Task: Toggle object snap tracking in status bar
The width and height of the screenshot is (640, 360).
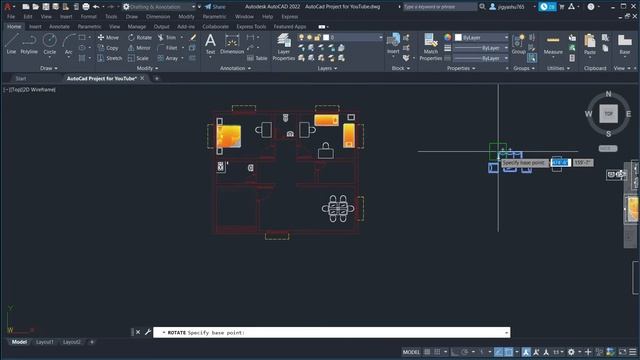Action: [x=498, y=352]
